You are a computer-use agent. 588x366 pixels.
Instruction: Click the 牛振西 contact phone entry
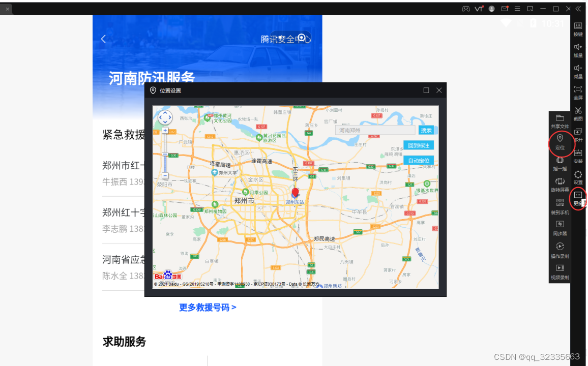124,181
